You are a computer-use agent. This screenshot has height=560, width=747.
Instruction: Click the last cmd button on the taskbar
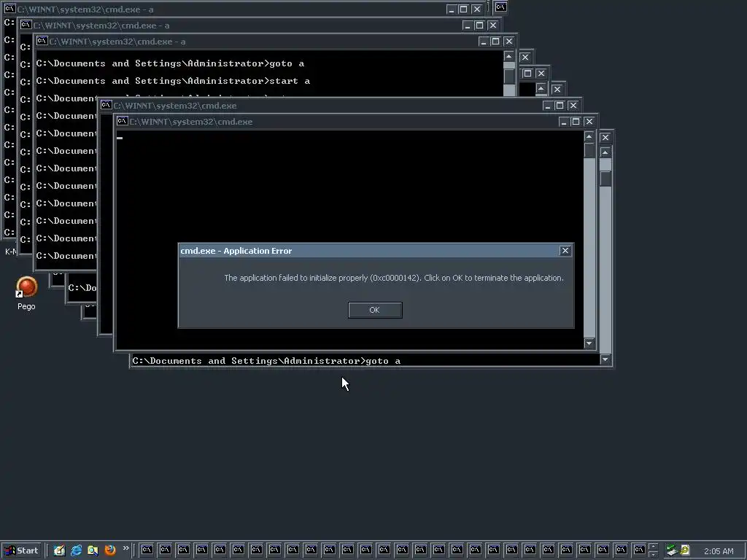coord(639,550)
